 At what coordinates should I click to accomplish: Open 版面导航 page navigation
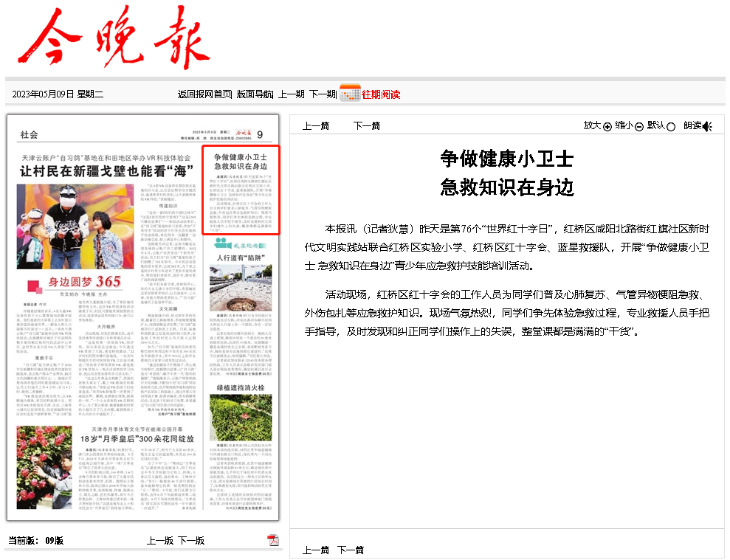pos(254,93)
